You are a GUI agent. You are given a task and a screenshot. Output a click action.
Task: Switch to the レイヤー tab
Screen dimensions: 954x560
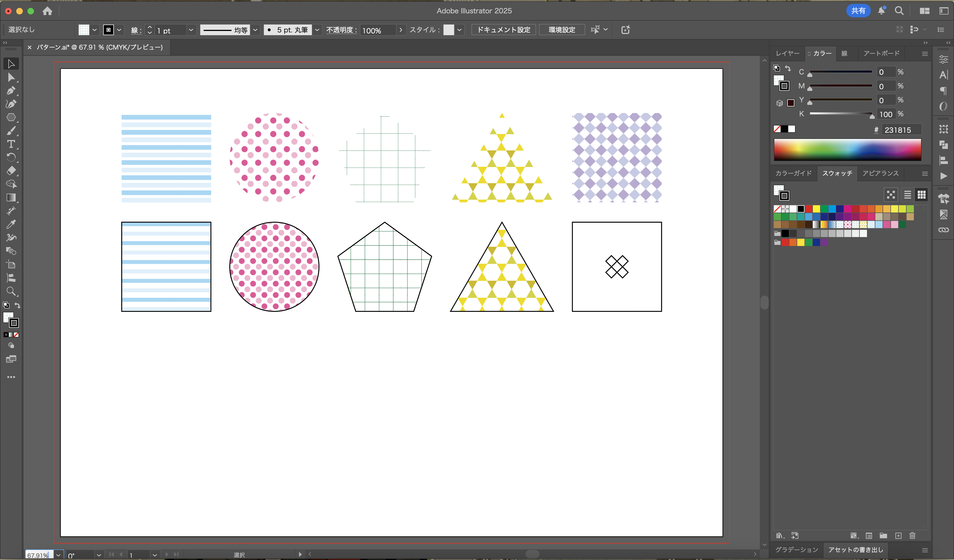click(788, 53)
